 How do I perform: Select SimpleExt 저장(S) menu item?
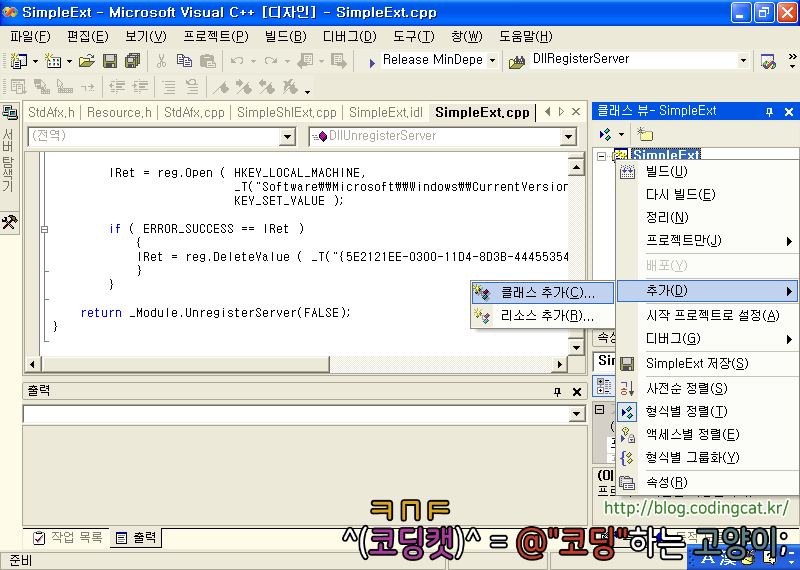(x=708, y=363)
